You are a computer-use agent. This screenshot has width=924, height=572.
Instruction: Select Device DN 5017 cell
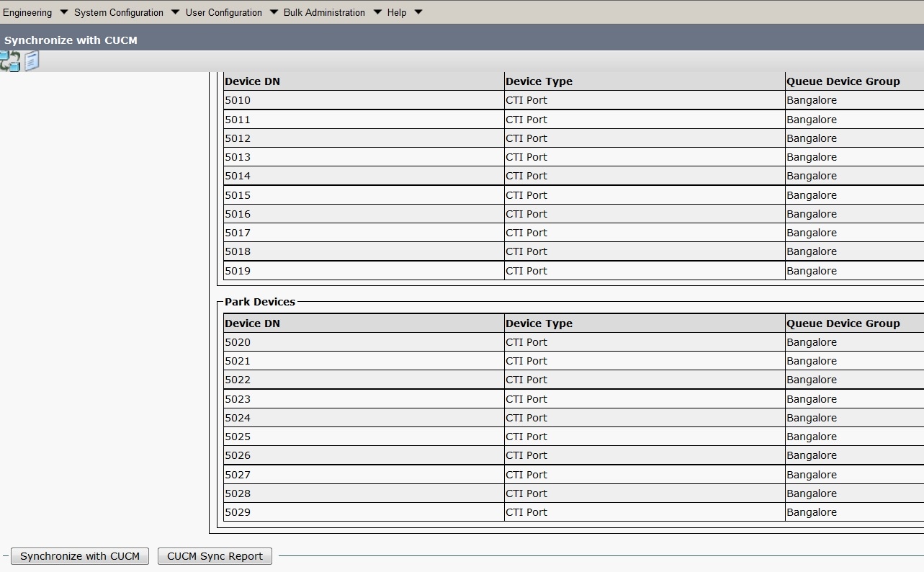click(x=364, y=233)
